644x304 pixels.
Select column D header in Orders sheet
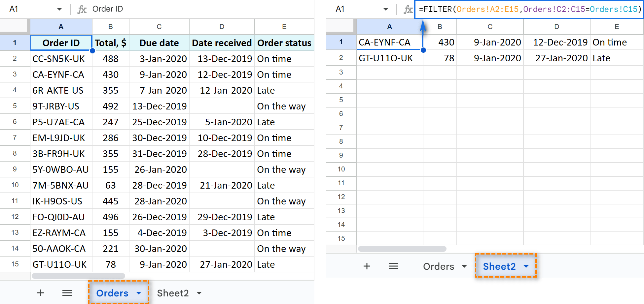click(222, 27)
